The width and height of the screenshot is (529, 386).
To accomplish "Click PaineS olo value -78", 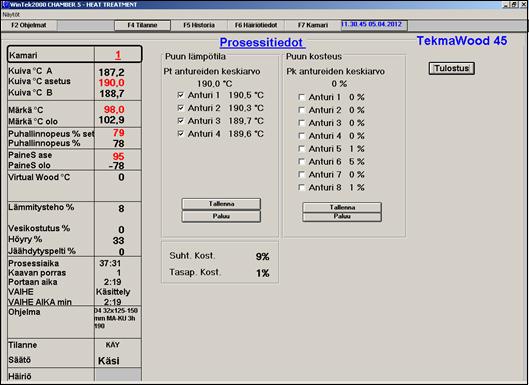I will click(x=116, y=166).
